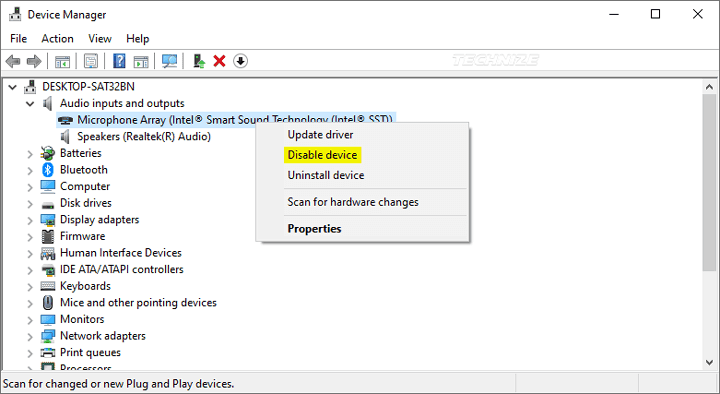
Task: Select the Disk drives category icon
Action: pyautogui.click(x=48, y=204)
